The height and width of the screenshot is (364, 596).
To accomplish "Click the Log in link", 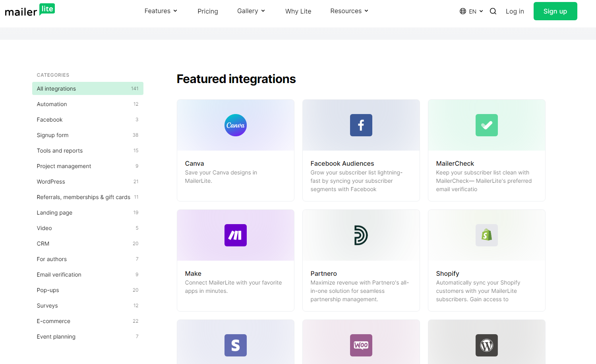I will [515, 11].
